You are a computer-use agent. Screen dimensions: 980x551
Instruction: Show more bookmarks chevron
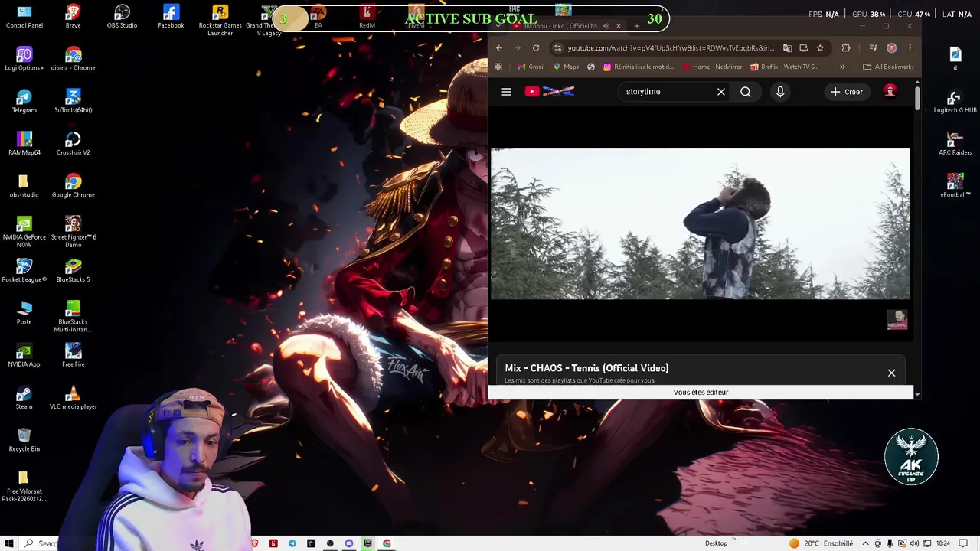point(842,67)
